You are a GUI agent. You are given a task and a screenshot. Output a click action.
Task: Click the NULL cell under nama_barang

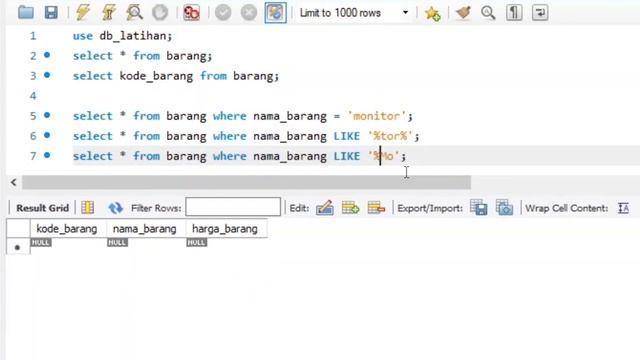tap(118, 242)
